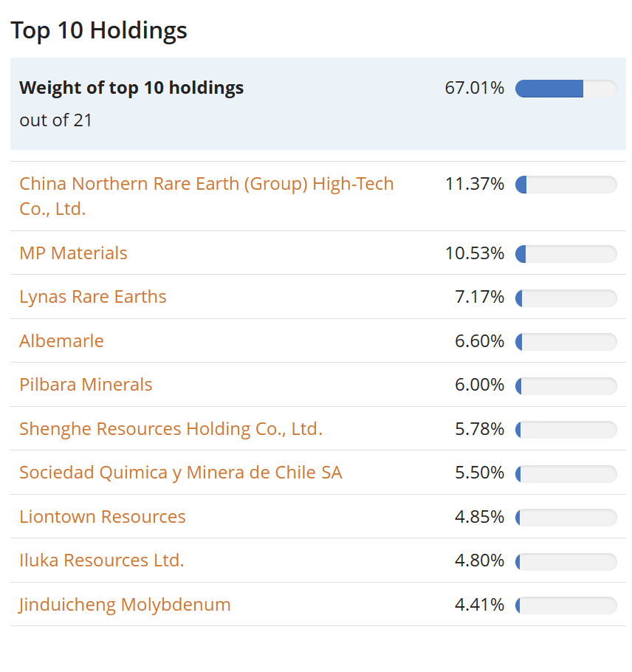Open the Jinduicheng Molybdenum holding
The height and width of the screenshot is (672, 632).
(x=124, y=604)
